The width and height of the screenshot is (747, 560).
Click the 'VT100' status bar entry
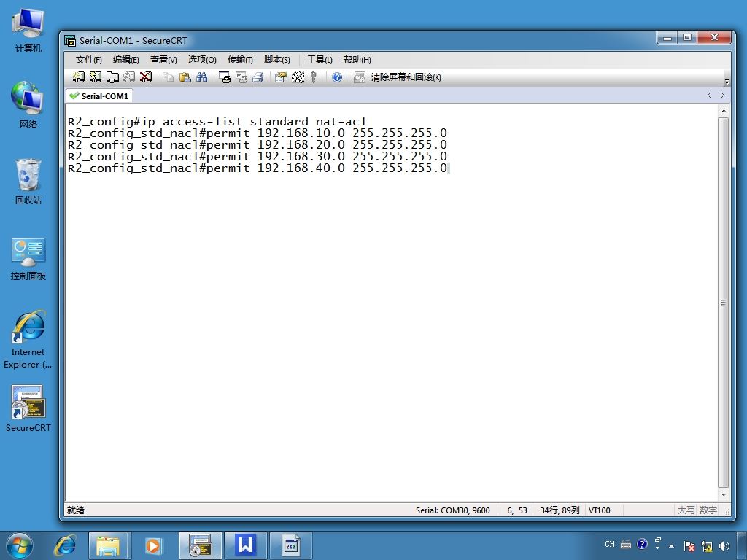(600, 510)
